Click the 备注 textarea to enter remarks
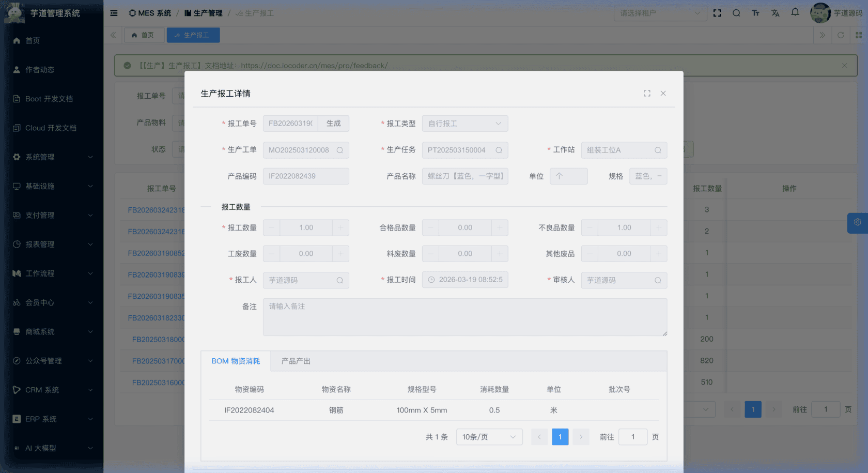868x473 pixels. 464,317
